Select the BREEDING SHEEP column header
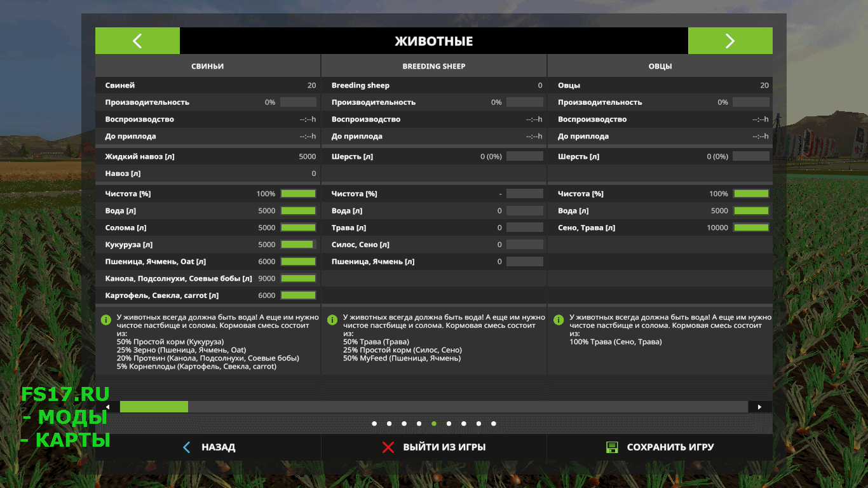The width and height of the screenshot is (868, 488). [434, 66]
